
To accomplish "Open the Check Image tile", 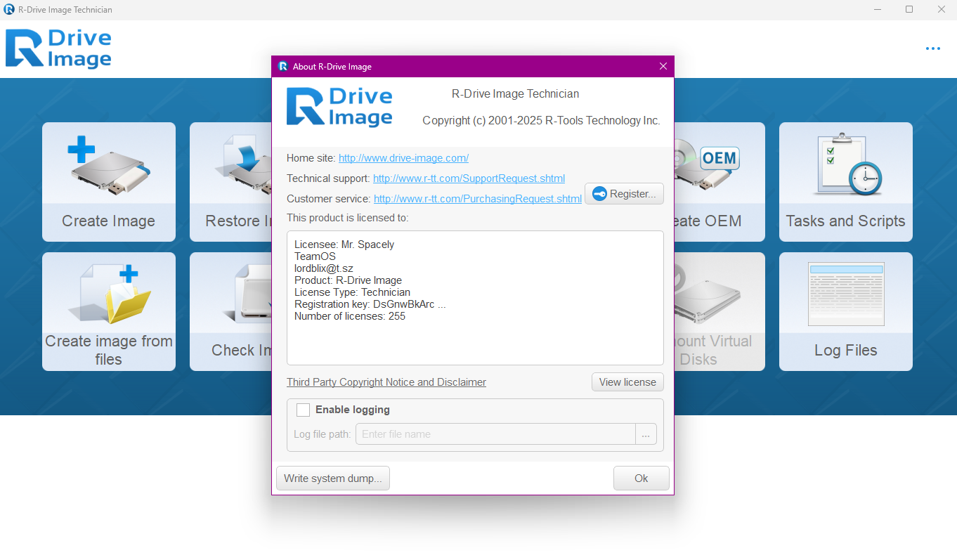I will [230, 311].
